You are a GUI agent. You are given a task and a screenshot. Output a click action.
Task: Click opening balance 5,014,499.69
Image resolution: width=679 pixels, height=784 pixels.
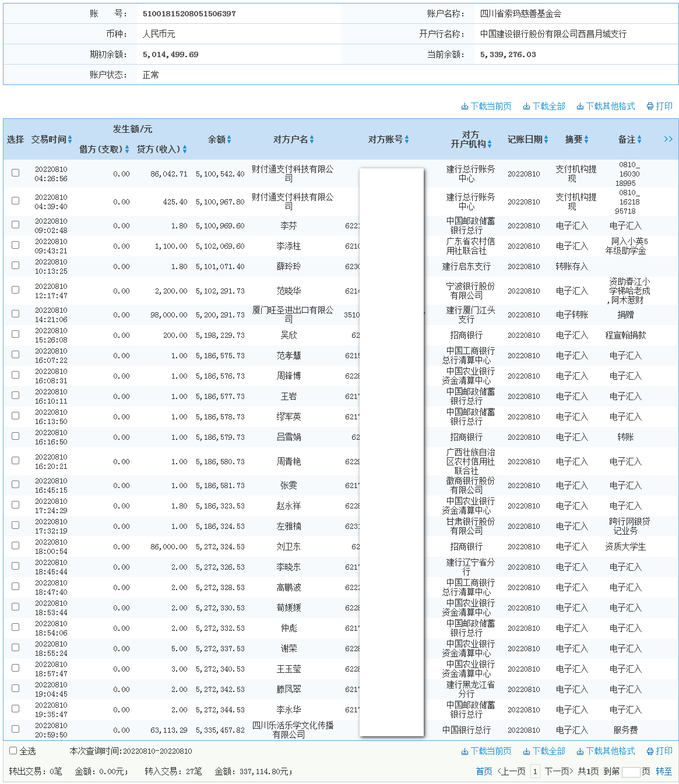point(171,54)
